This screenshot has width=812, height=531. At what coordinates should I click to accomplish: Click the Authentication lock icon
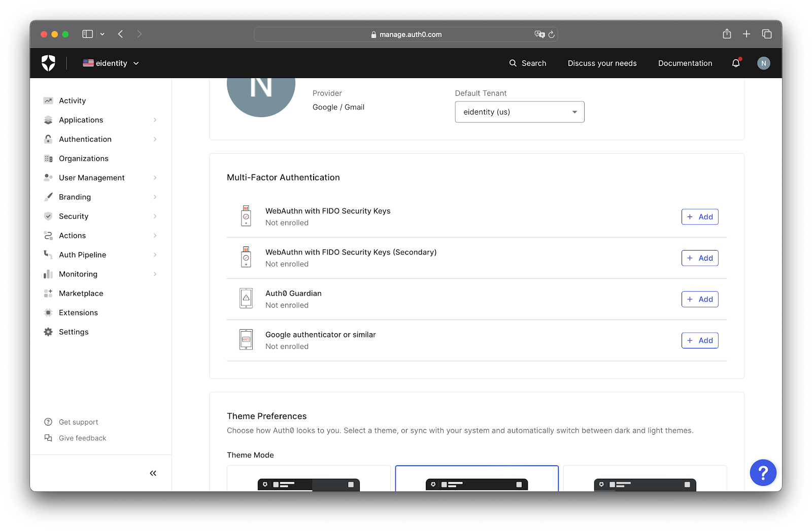point(48,139)
